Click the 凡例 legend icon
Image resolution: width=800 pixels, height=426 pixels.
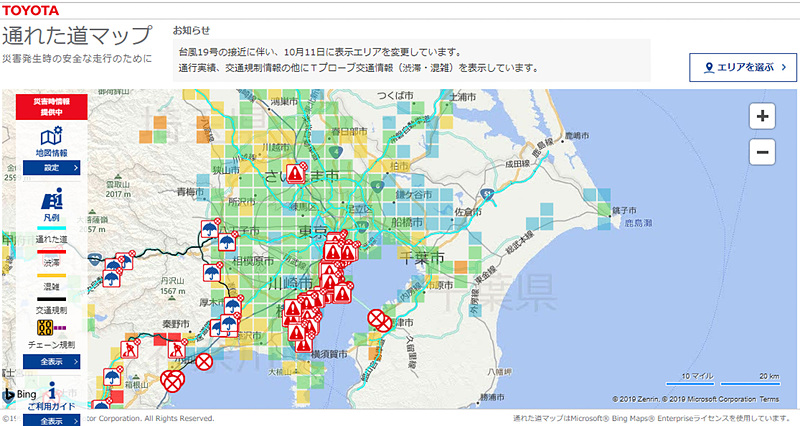coord(52,198)
